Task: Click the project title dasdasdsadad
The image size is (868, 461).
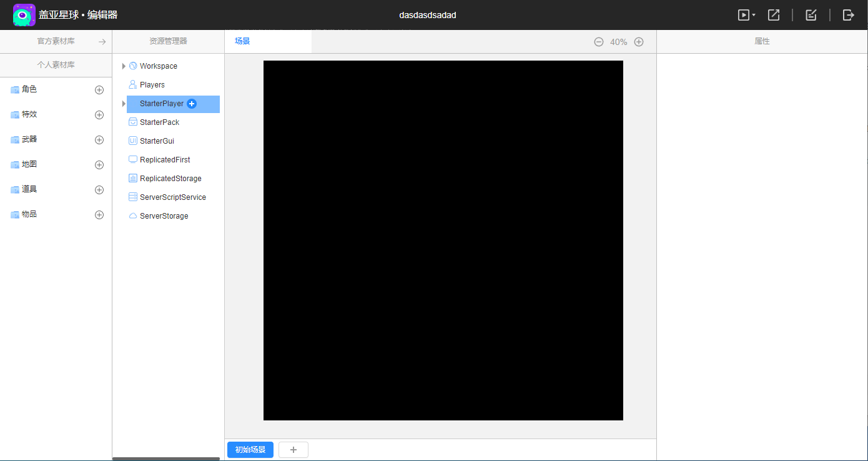Action: [x=428, y=15]
